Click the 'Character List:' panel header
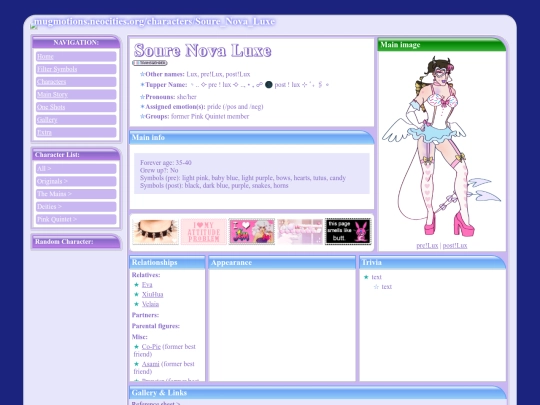Image resolution: width=540 pixels, height=405 pixels. pos(76,155)
